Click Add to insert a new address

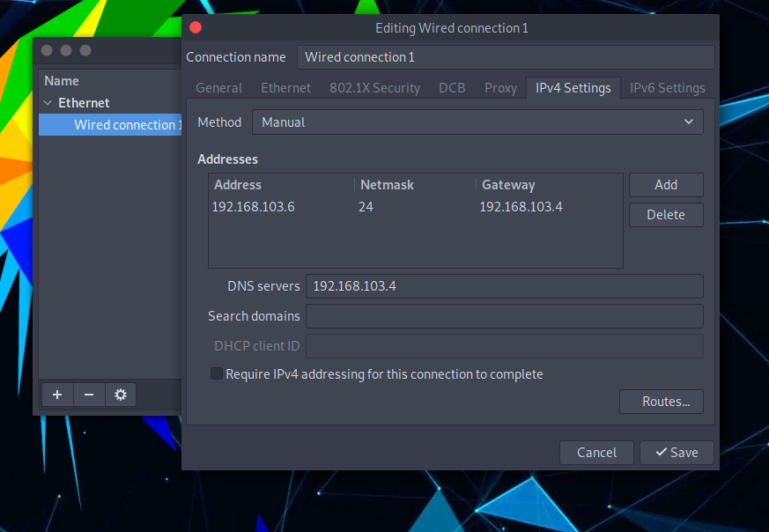(x=666, y=185)
